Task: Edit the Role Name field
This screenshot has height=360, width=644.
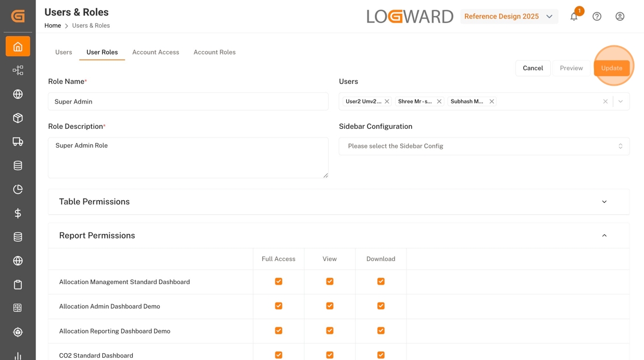Action: click(x=188, y=102)
